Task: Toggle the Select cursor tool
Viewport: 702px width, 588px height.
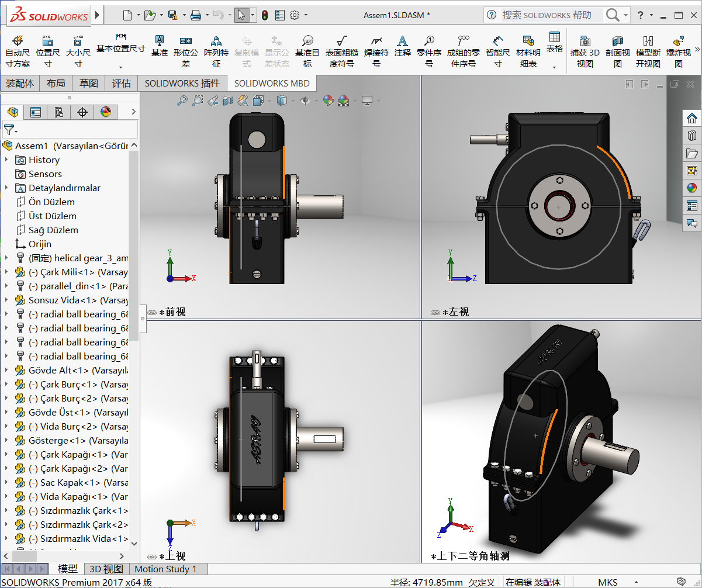Action: point(241,15)
